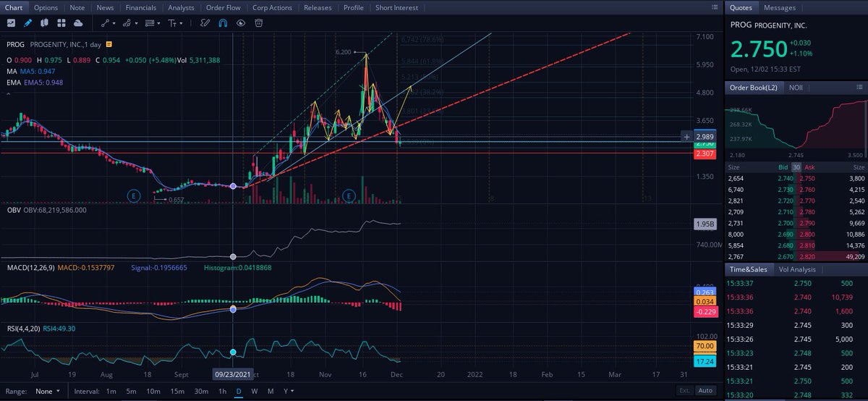Expand the path tool dropdown arrow
This screenshot has width=868, height=401.
tap(136, 22)
